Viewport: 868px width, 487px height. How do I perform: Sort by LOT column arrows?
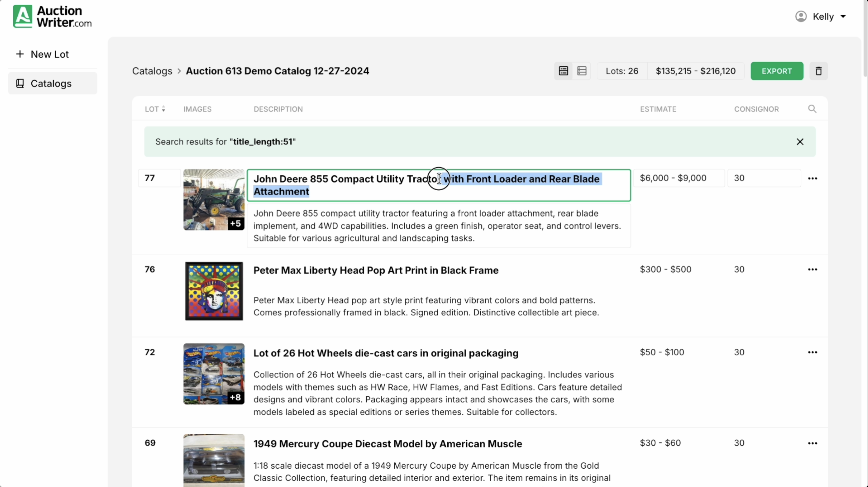(164, 109)
